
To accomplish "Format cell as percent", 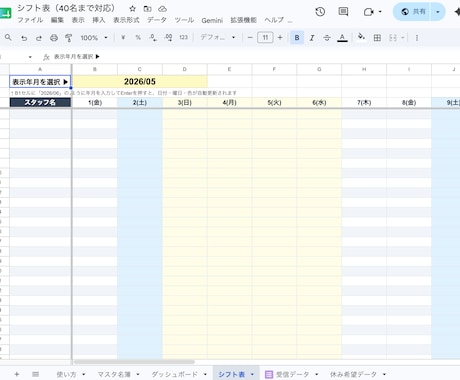I will 138,38.
